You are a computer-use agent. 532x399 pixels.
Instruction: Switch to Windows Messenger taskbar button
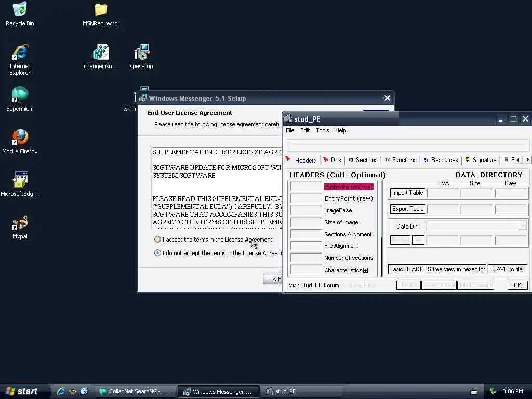click(x=219, y=392)
